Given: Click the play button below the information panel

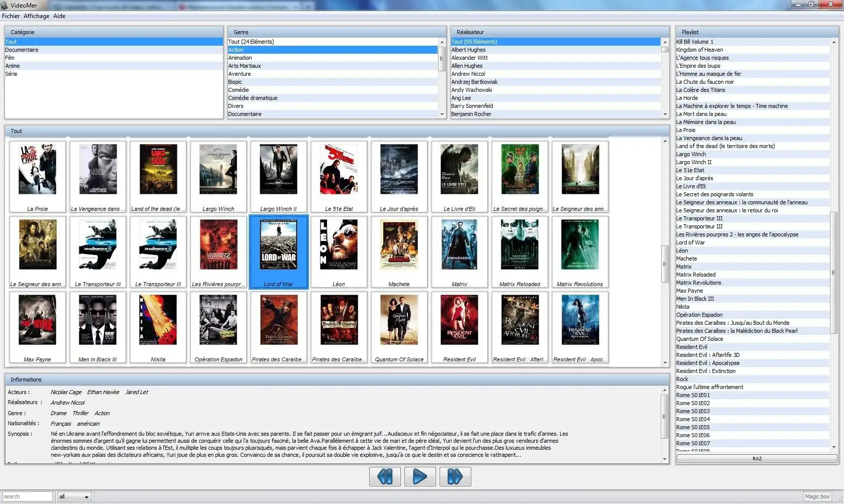Looking at the screenshot, I should [x=419, y=476].
